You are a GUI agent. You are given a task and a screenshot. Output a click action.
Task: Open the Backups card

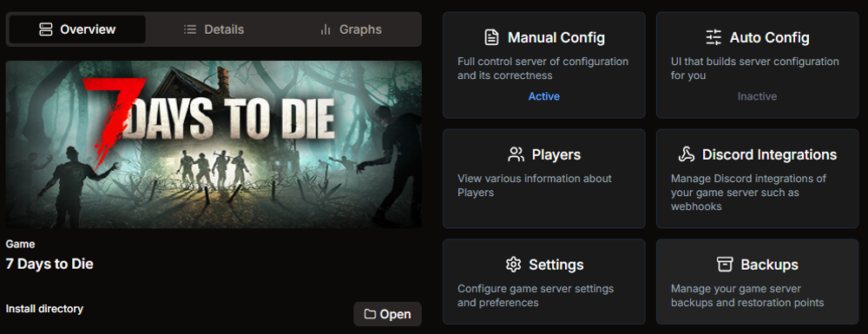pos(757,281)
